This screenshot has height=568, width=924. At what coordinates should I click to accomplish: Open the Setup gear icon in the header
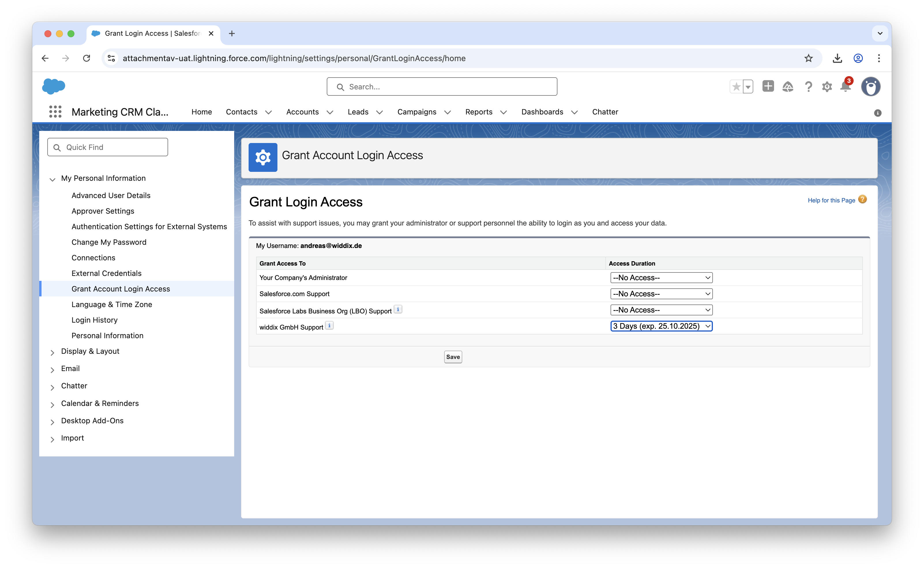click(x=827, y=87)
